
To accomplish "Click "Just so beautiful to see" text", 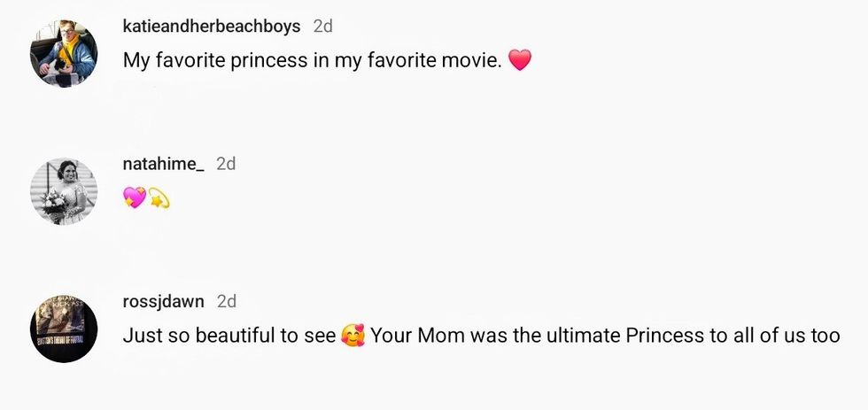I will click(229, 337).
